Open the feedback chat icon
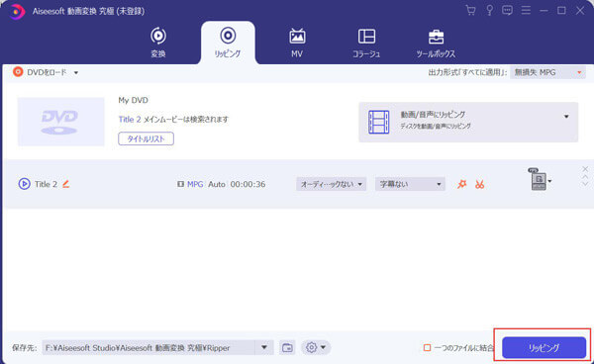 point(507,11)
